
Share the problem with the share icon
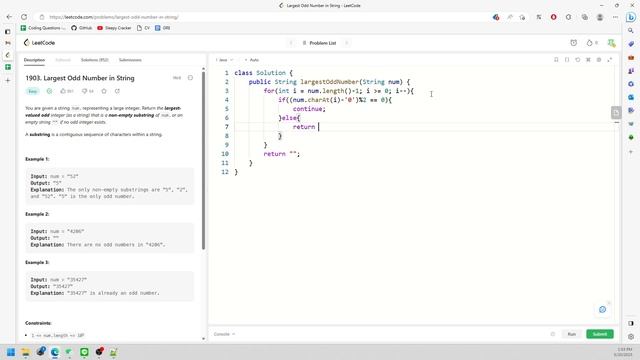click(117, 91)
